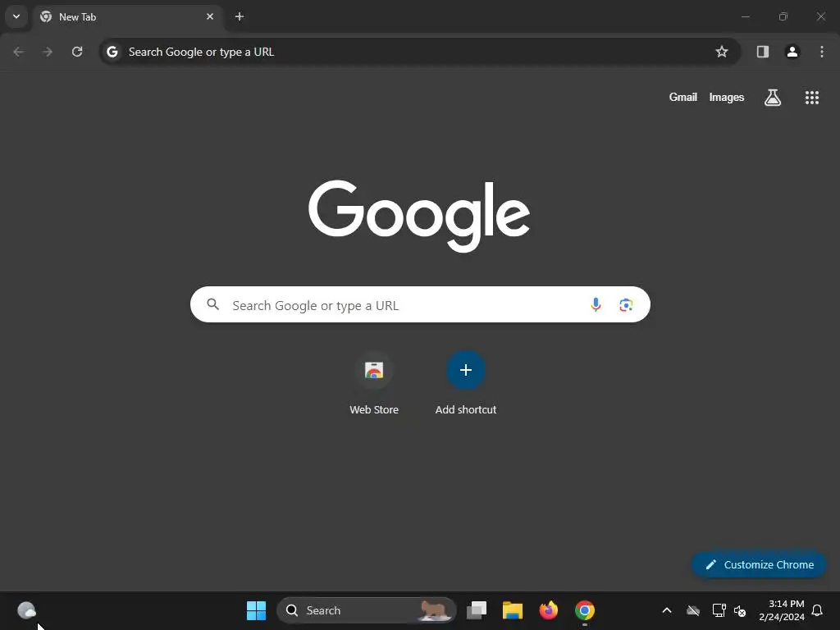Close the New Tab tab
Image resolution: width=840 pixels, height=630 pixels.
210,16
